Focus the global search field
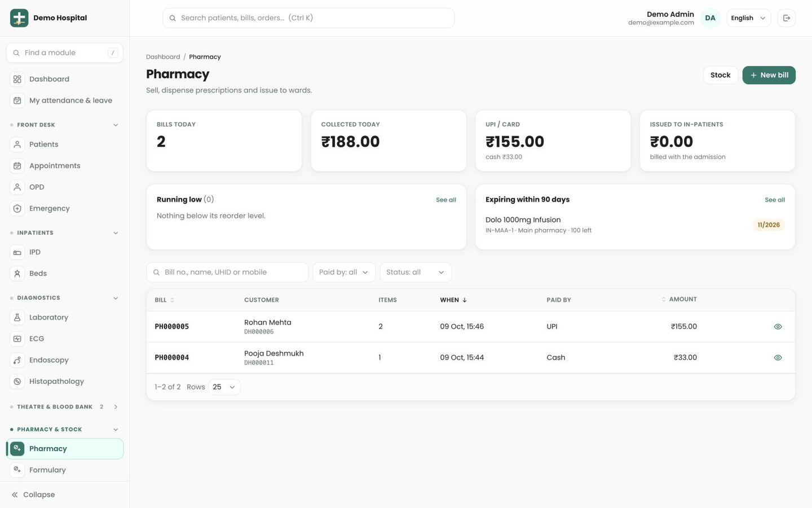 [308, 18]
